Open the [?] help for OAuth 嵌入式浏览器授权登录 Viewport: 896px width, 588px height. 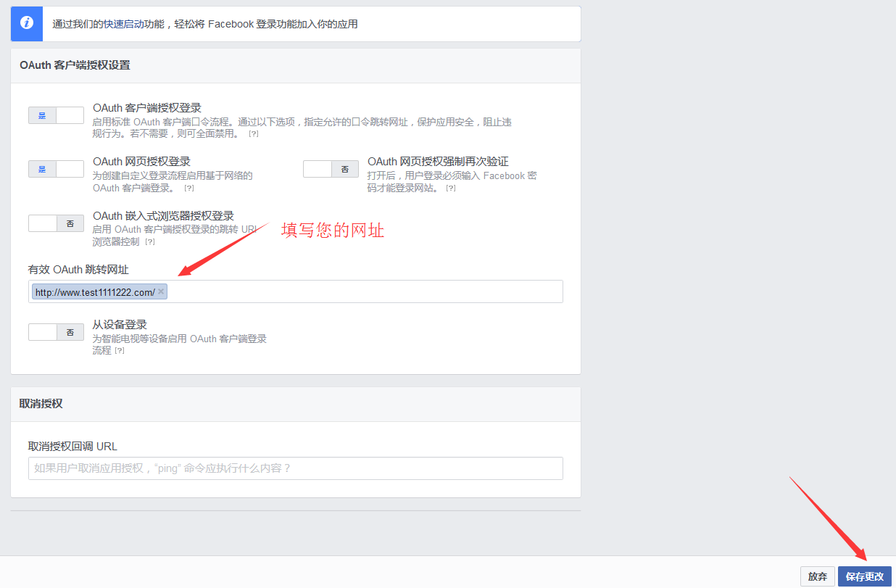(x=150, y=242)
